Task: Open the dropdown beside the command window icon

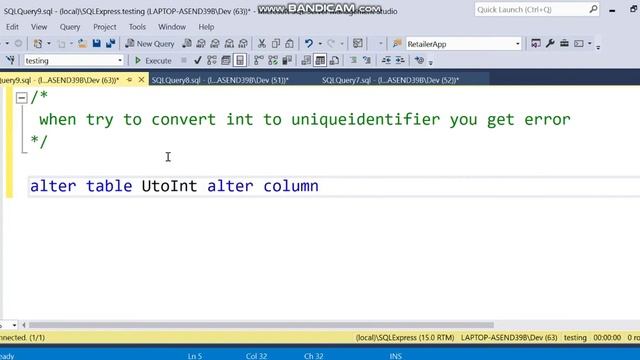Action: (589, 44)
